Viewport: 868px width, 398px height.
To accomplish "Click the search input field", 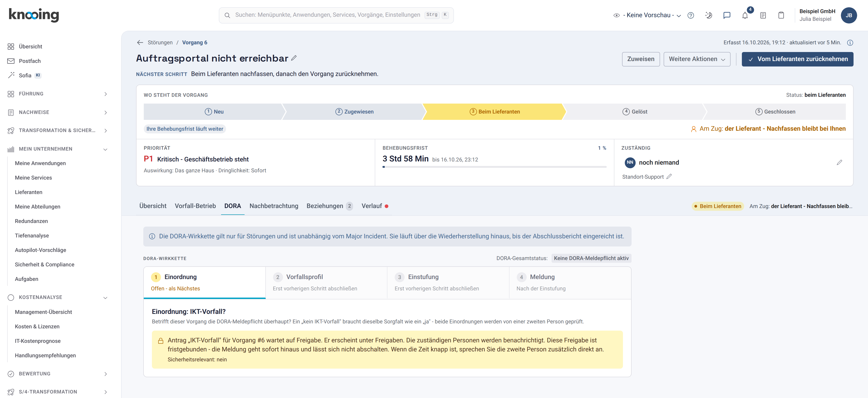I will click(336, 15).
